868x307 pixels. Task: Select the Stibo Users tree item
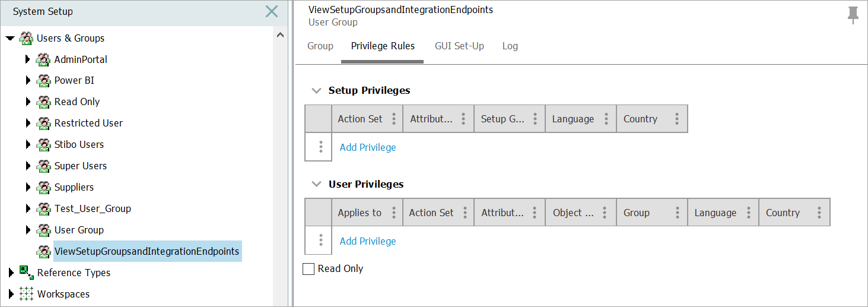click(x=79, y=144)
